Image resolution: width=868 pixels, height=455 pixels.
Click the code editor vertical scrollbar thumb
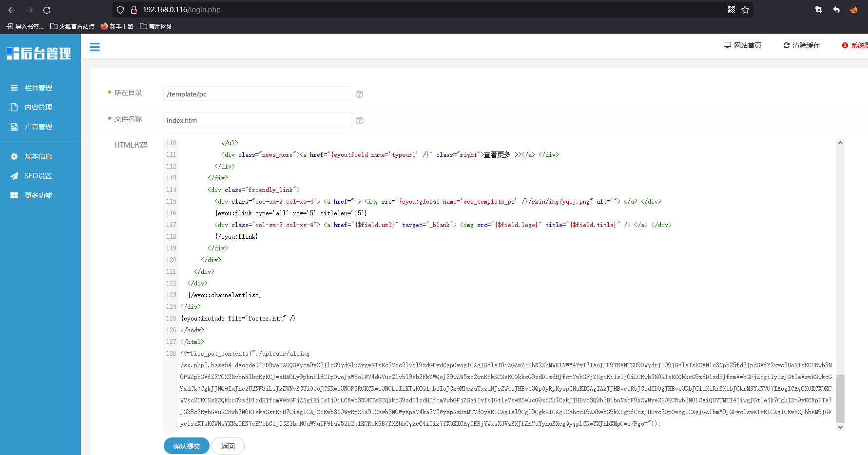coord(840,398)
